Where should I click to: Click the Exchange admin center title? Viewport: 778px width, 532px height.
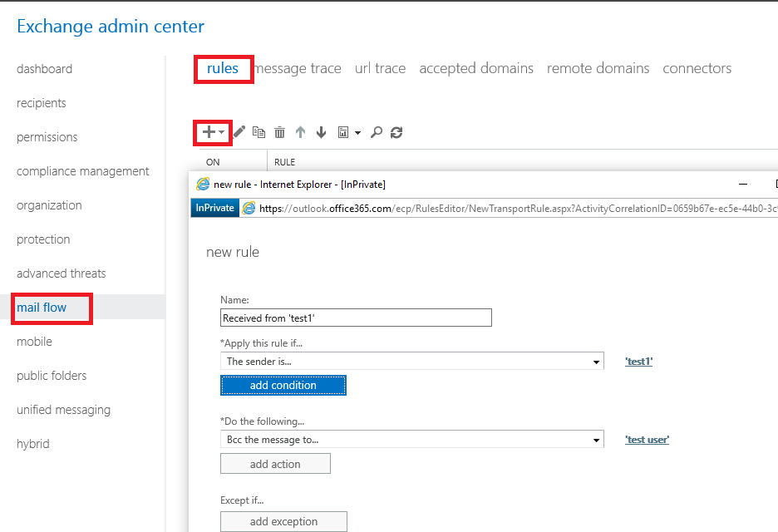[111, 27]
